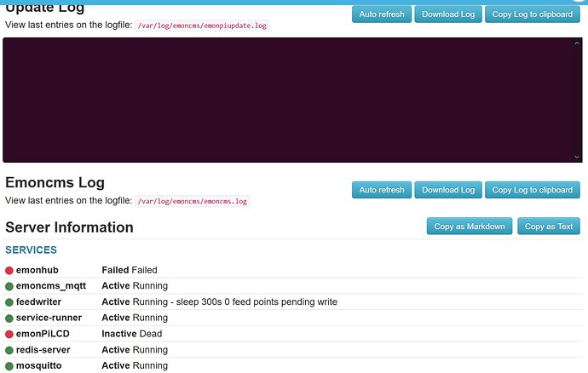
Task: Click the Emoncms Log heading
Action: (55, 182)
